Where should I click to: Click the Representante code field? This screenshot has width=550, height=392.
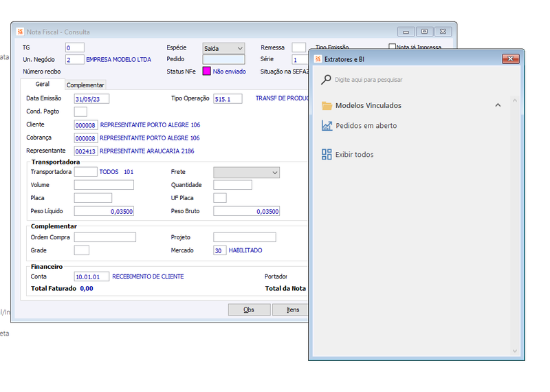(x=86, y=151)
